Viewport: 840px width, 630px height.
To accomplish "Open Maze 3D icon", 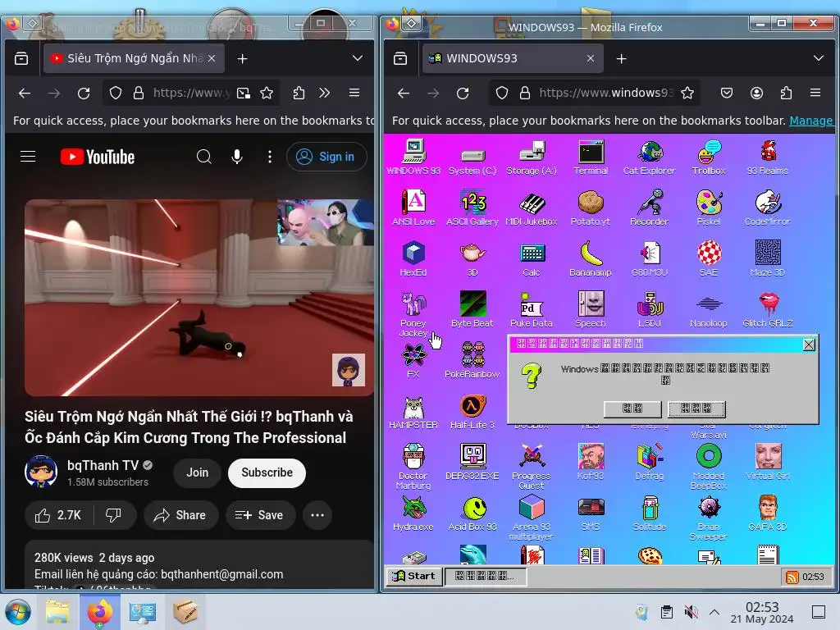I will [x=767, y=258].
